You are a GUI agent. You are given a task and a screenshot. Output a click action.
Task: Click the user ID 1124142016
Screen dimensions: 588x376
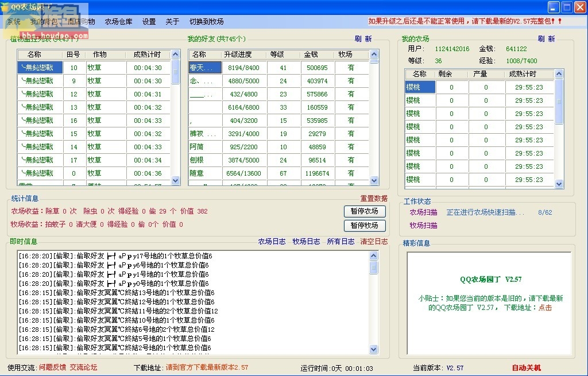[452, 49]
